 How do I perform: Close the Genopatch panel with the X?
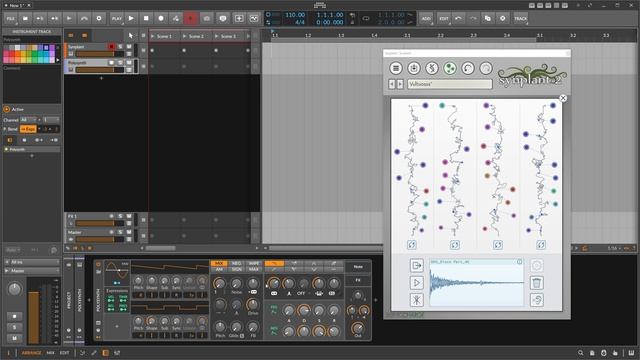(x=563, y=98)
